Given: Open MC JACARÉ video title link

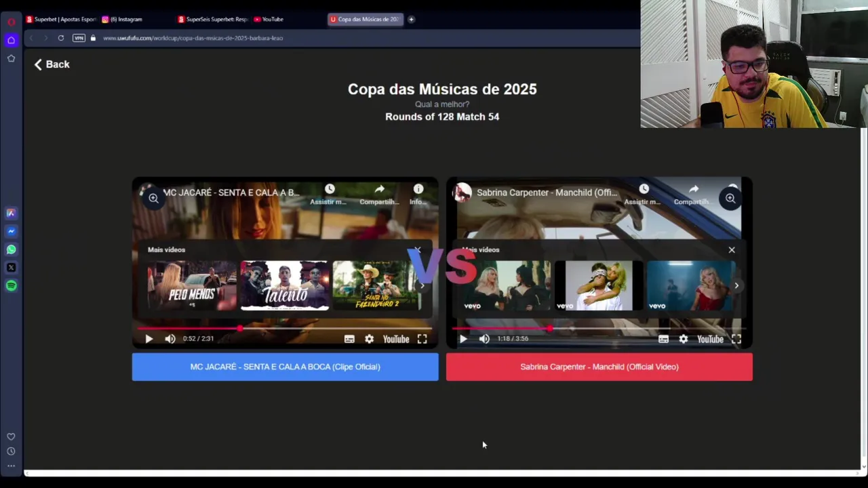Looking at the screenshot, I should (231, 192).
